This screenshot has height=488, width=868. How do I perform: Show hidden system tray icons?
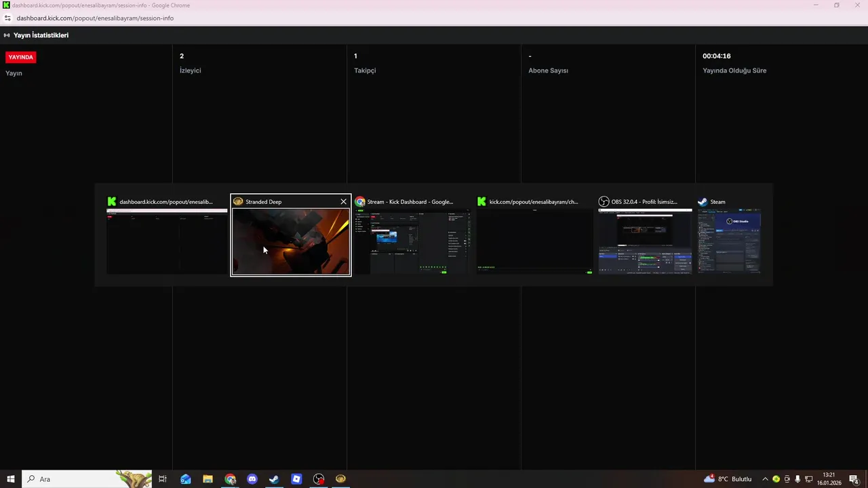point(765,479)
